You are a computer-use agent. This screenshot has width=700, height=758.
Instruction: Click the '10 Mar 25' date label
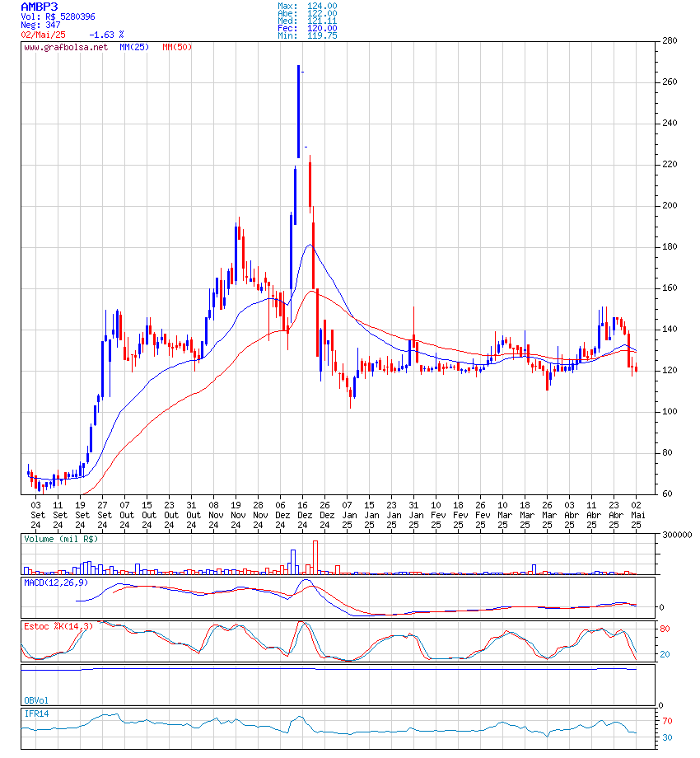pyautogui.click(x=503, y=515)
